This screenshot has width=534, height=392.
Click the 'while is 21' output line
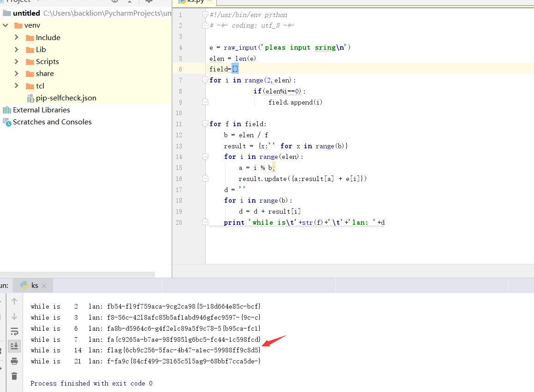pyautogui.click(x=145, y=361)
